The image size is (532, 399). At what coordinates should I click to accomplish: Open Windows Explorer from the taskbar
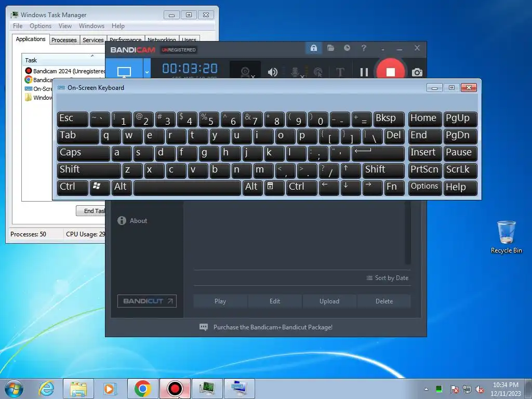click(78, 389)
